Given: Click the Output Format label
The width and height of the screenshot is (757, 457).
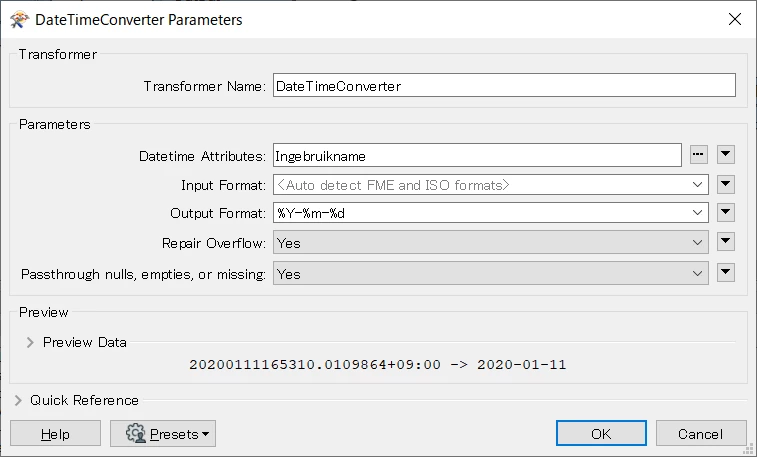Looking at the screenshot, I should coord(218,213).
